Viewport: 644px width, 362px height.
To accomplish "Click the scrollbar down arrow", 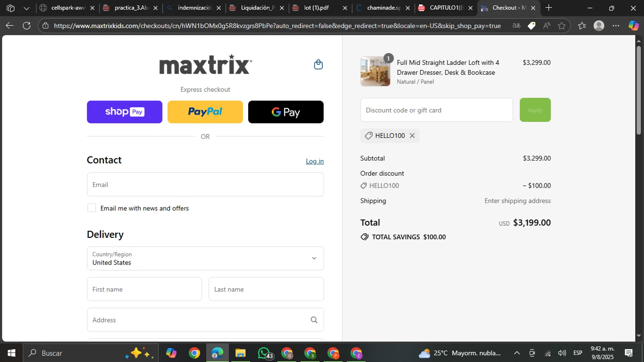I will coord(639,336).
